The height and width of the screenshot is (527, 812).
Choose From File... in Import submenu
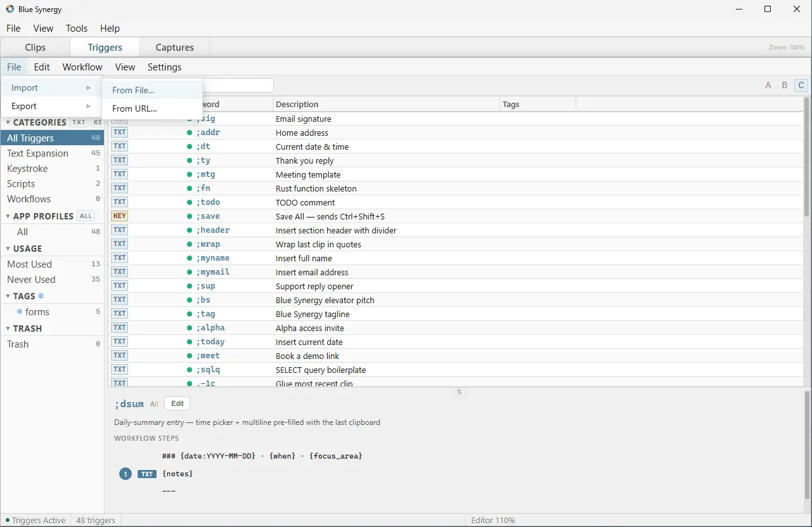tap(152, 90)
